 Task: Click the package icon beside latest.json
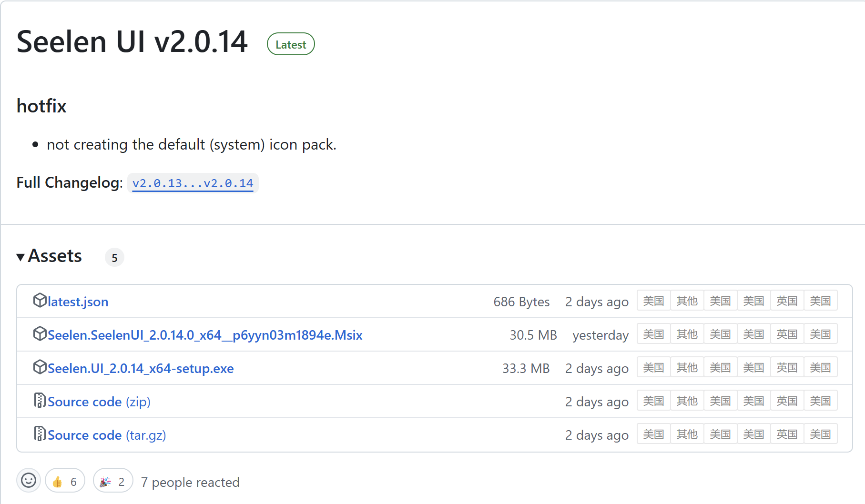(x=40, y=301)
